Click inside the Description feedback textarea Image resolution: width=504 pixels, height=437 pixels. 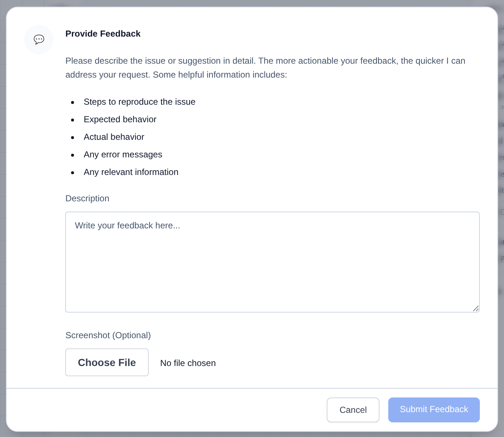click(273, 262)
